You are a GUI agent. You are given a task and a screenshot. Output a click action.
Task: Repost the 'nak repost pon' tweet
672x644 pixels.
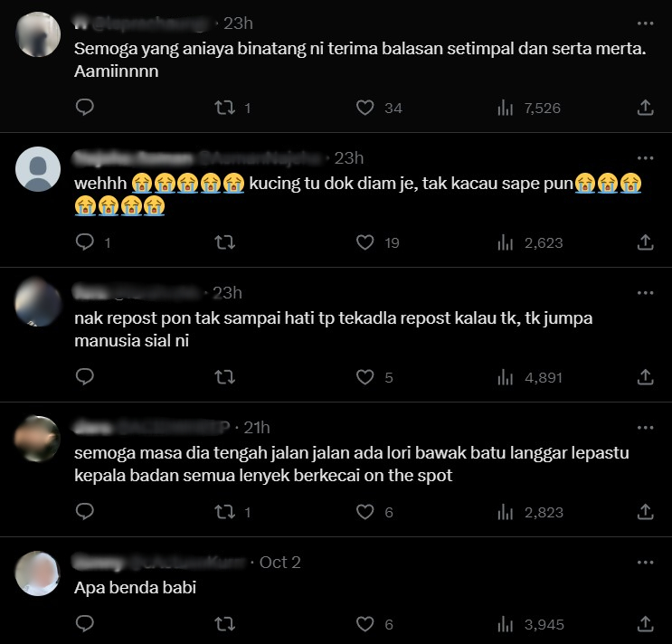[224, 377]
